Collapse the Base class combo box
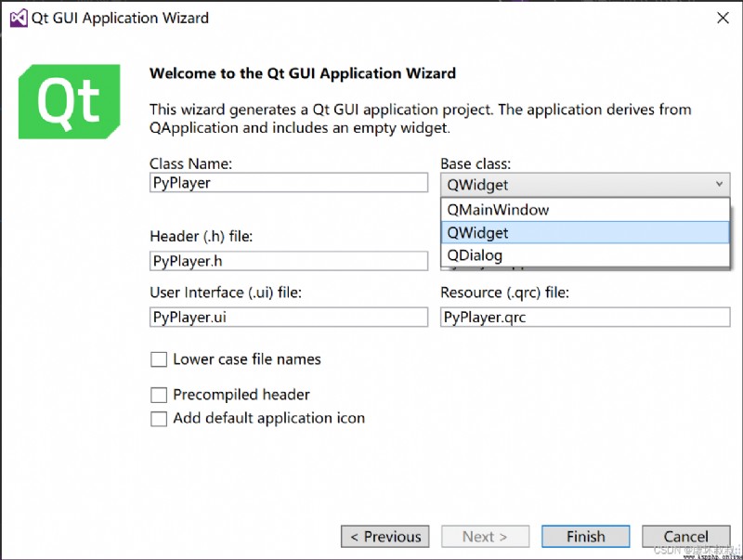 pyautogui.click(x=585, y=184)
